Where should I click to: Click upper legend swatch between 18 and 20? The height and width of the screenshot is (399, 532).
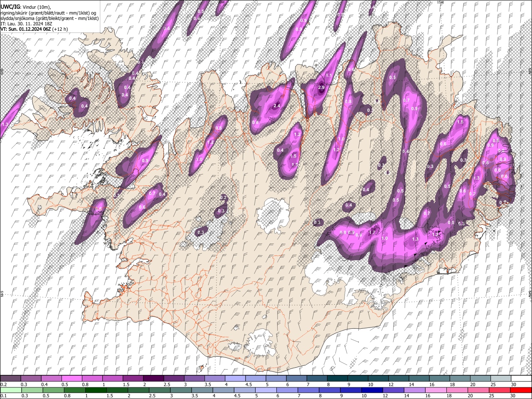click(459, 379)
